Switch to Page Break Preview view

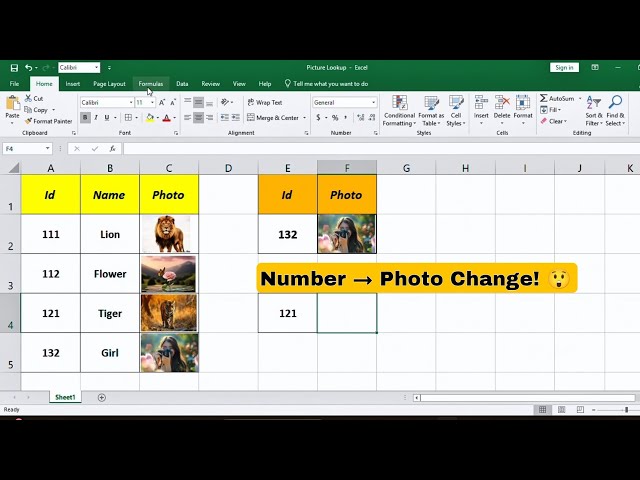[x=580, y=409]
